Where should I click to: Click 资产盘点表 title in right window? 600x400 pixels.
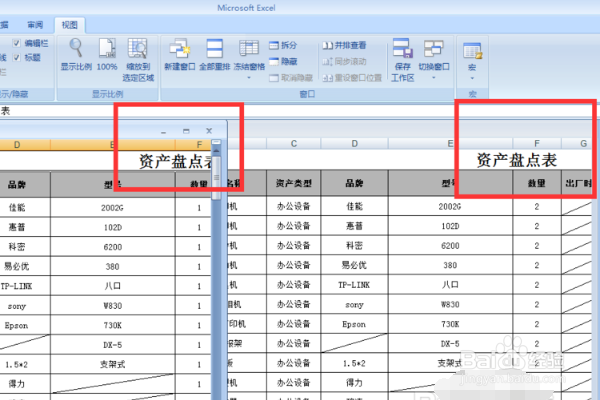517,160
